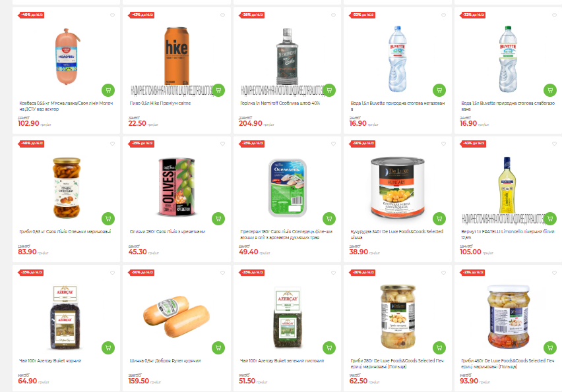Add chicken ham 0.5kg to cart
The width and height of the screenshot is (562, 392).
coord(218,348)
